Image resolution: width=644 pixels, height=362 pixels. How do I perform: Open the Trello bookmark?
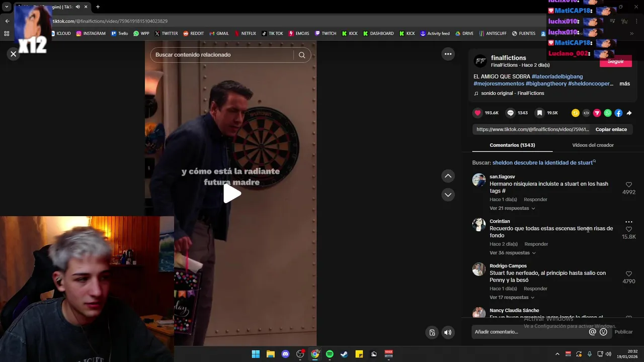click(120, 34)
